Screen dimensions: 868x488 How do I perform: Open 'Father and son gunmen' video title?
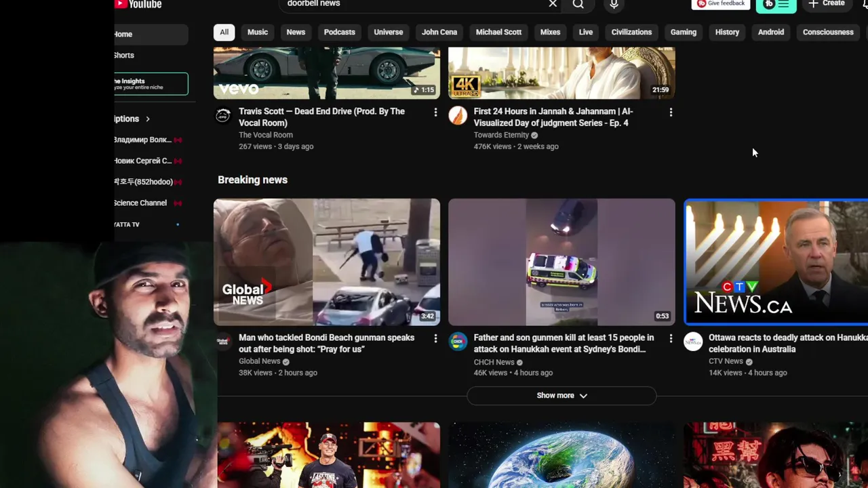564,344
